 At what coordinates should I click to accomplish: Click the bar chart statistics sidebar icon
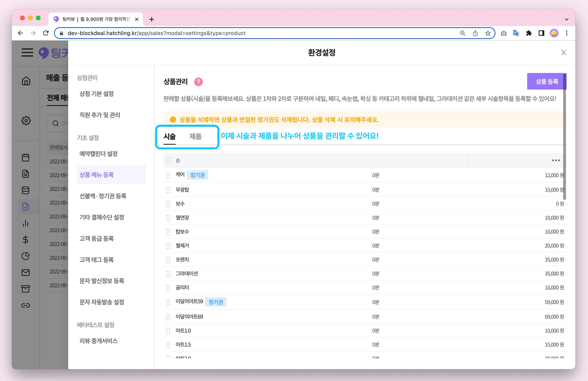[26, 223]
